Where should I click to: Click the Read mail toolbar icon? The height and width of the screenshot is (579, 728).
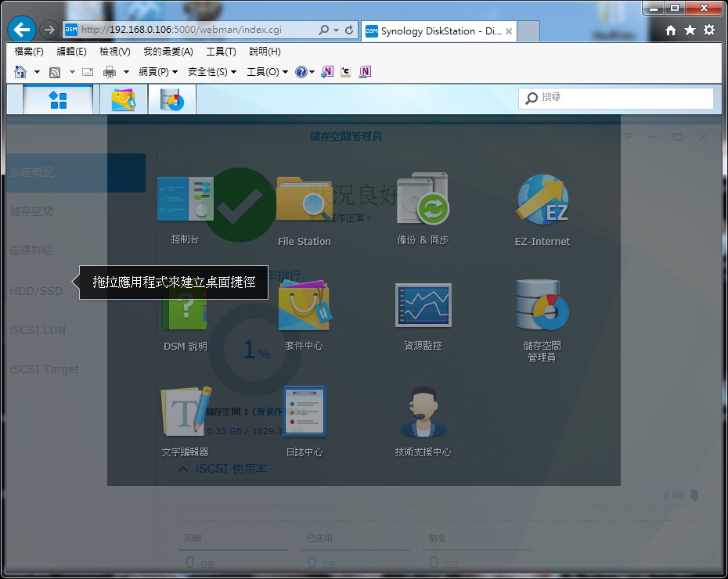pos(88,72)
